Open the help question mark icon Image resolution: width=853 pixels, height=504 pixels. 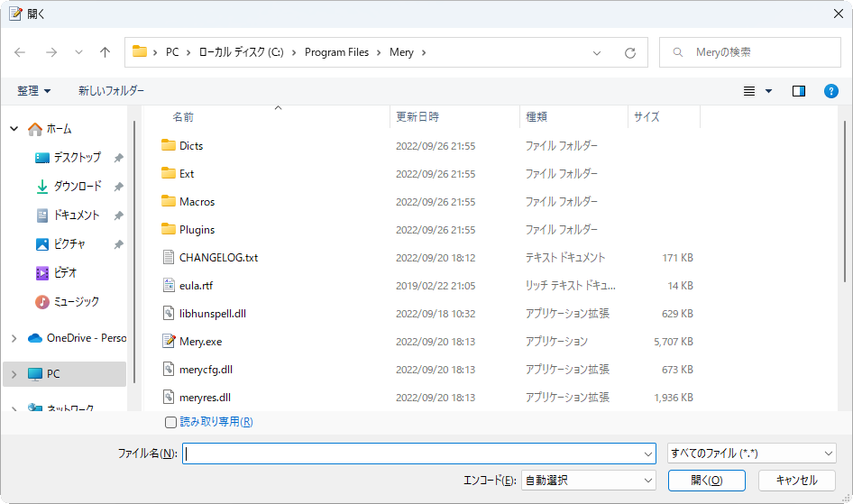(831, 91)
